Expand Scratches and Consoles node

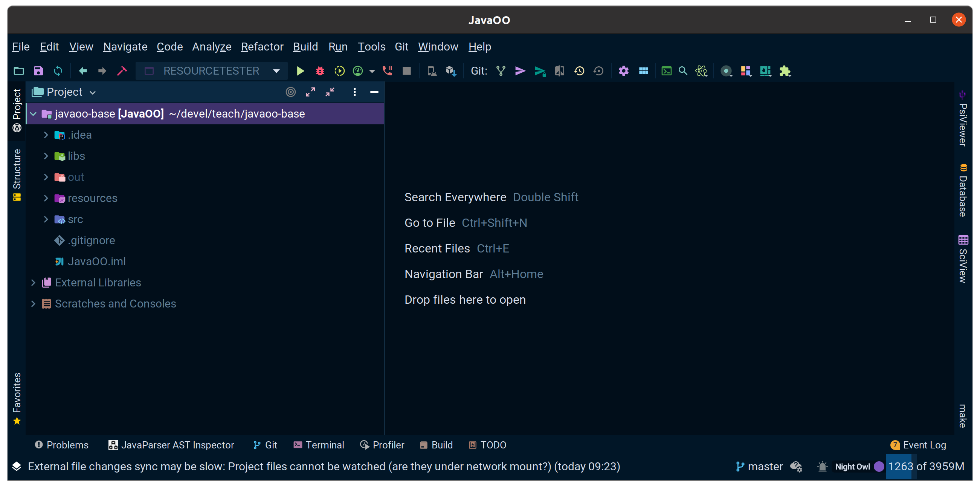coord(34,304)
